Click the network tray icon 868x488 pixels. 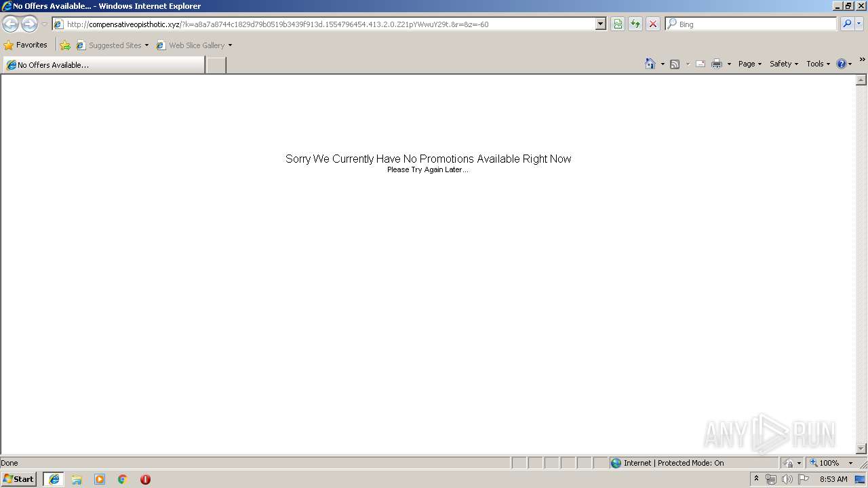(771, 479)
